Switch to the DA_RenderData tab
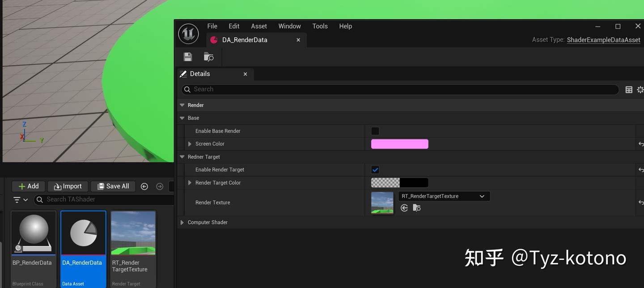Viewport: 644px width, 288px height. pos(245,40)
